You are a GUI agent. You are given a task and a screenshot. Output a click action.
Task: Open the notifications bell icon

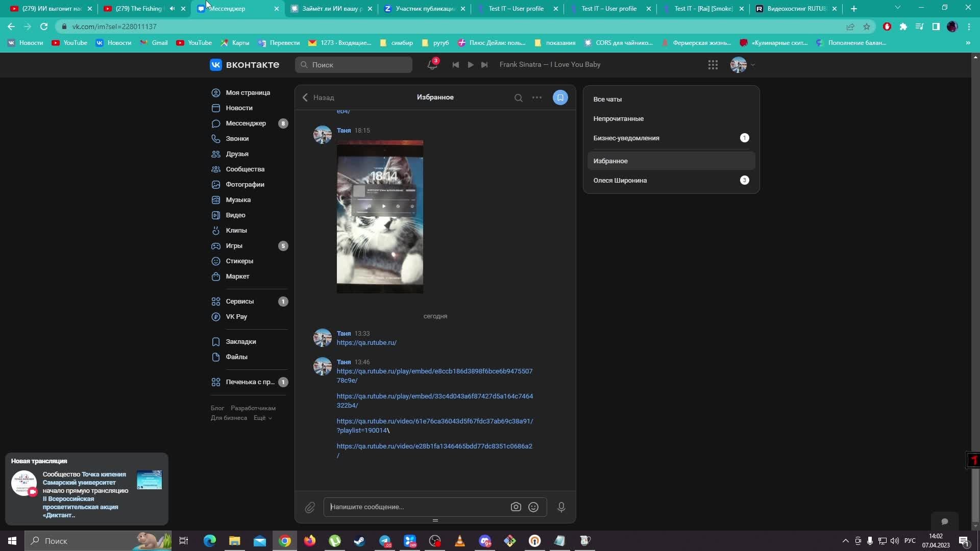pyautogui.click(x=432, y=65)
